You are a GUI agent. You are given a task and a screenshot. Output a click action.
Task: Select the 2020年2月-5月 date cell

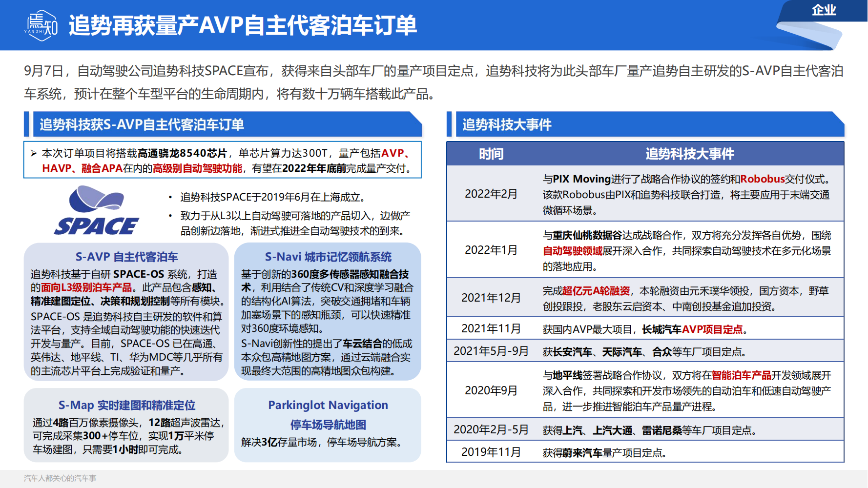click(x=491, y=429)
